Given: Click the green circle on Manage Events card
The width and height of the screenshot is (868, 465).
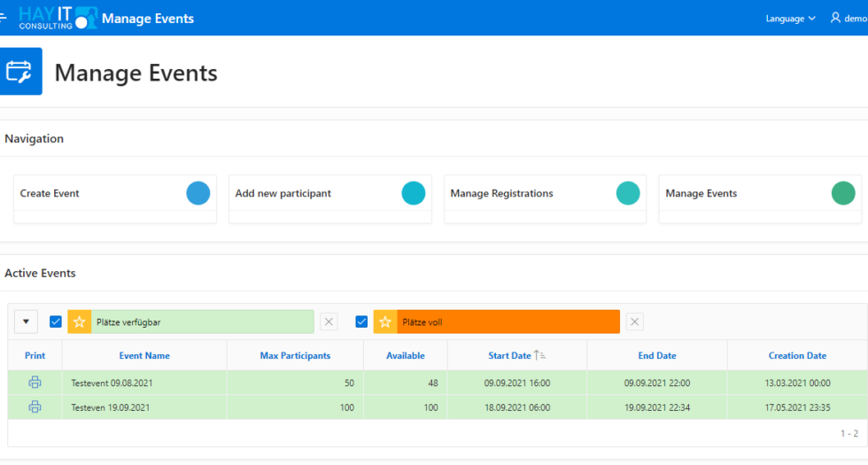Looking at the screenshot, I should 843,193.
